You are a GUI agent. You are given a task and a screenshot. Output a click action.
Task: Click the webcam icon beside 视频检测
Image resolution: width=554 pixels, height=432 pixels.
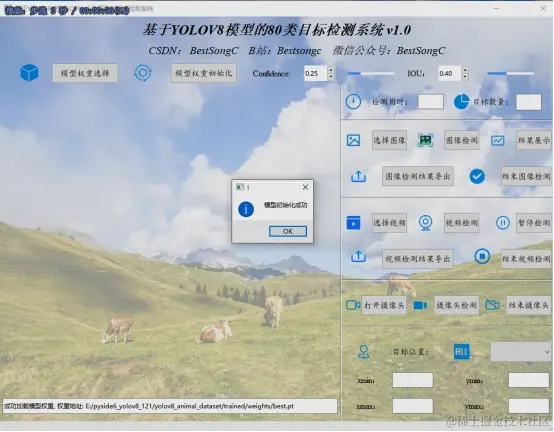click(x=425, y=223)
